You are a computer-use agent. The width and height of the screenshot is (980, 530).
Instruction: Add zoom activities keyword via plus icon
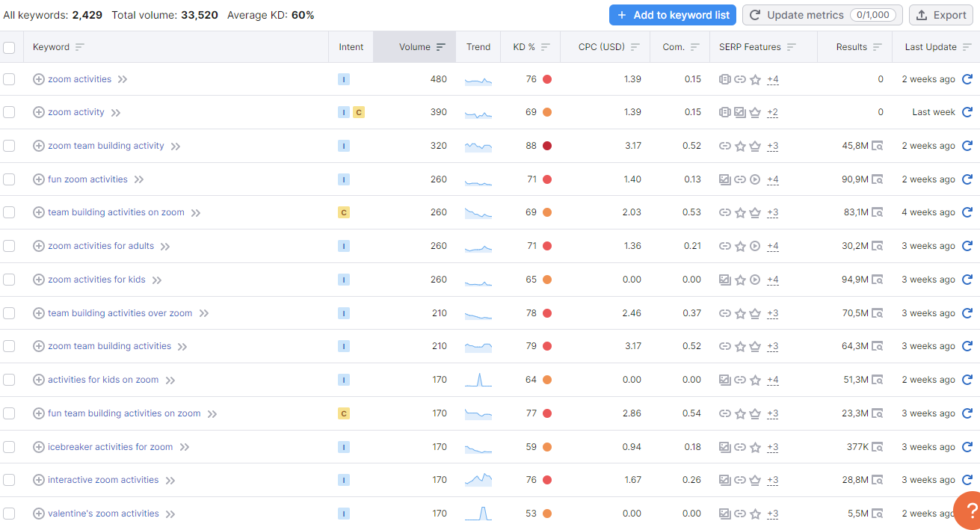pyautogui.click(x=39, y=79)
